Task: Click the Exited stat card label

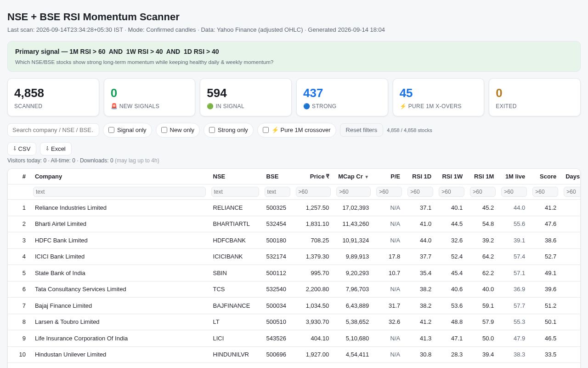Action: tap(506, 106)
